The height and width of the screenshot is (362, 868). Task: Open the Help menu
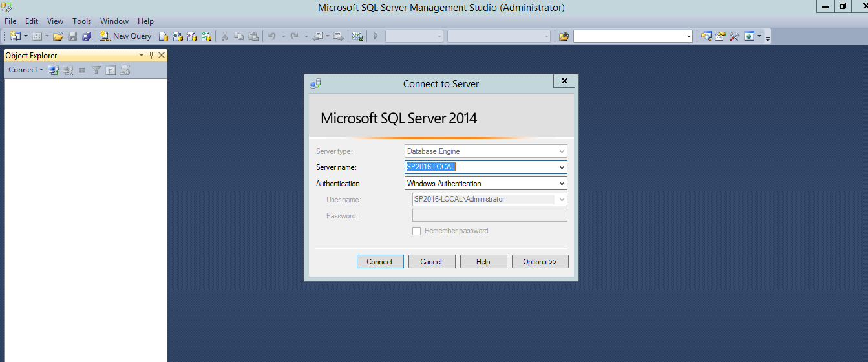coord(146,21)
